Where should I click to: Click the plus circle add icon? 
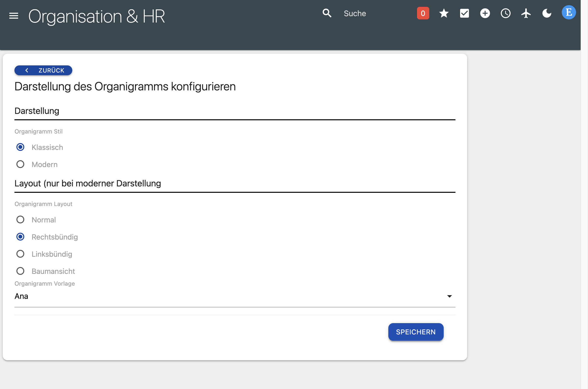485,13
